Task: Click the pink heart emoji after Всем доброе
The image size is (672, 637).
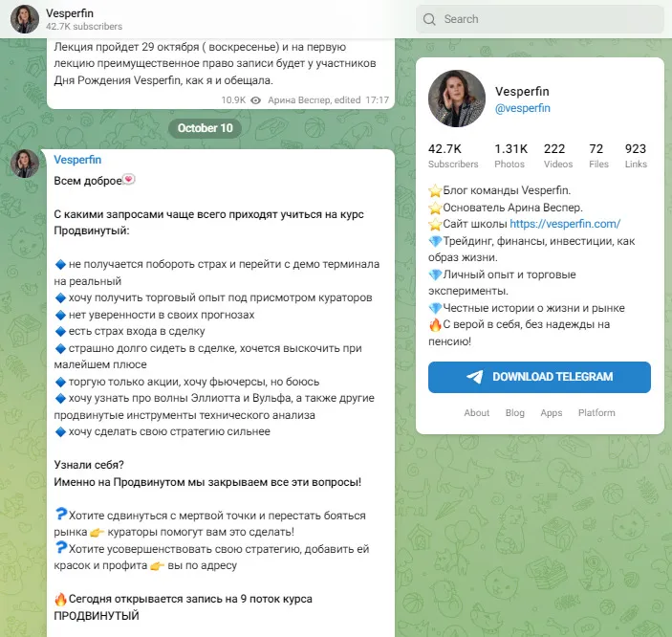Action: (x=129, y=179)
